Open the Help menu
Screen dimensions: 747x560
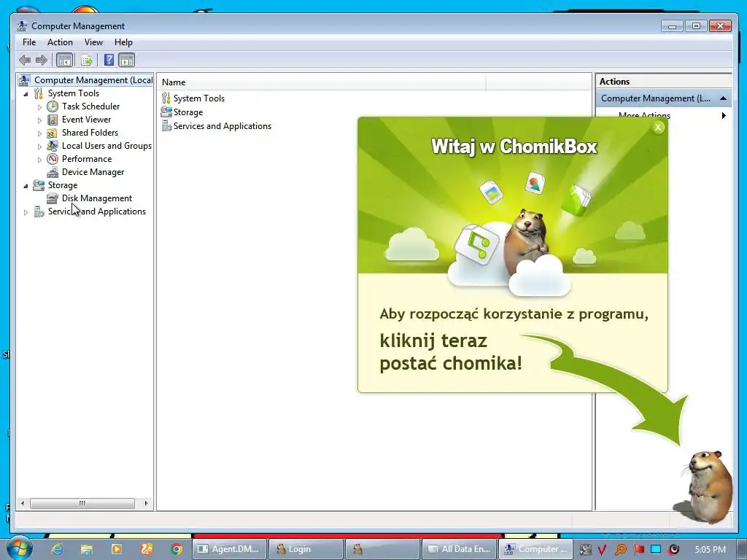pos(123,42)
